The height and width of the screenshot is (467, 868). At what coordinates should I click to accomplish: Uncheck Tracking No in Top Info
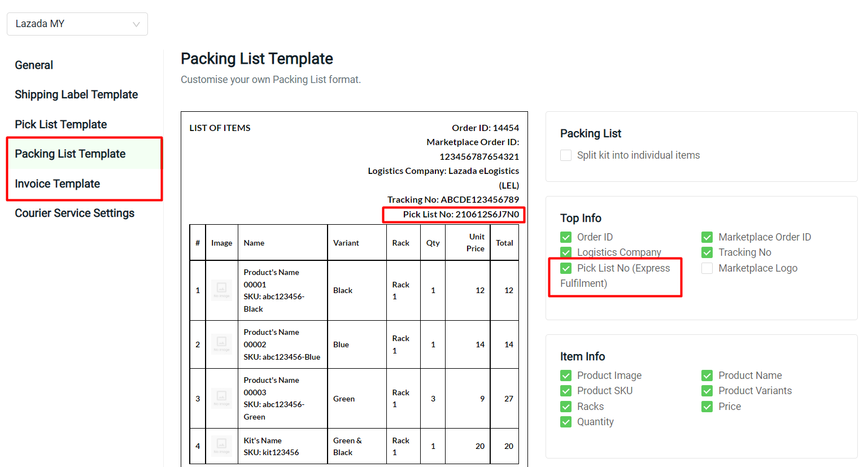tap(706, 252)
